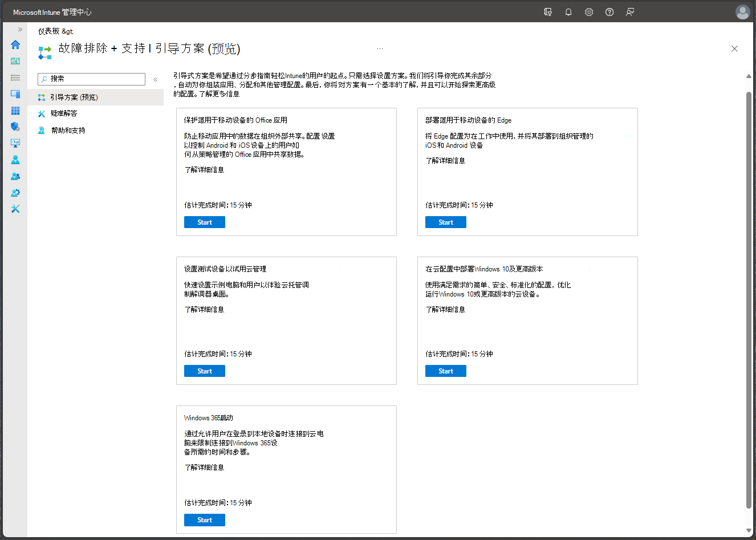Screen dimensions: 756x540
Task: Open the Dashboard chart icon in the rail
Action: (15, 61)
